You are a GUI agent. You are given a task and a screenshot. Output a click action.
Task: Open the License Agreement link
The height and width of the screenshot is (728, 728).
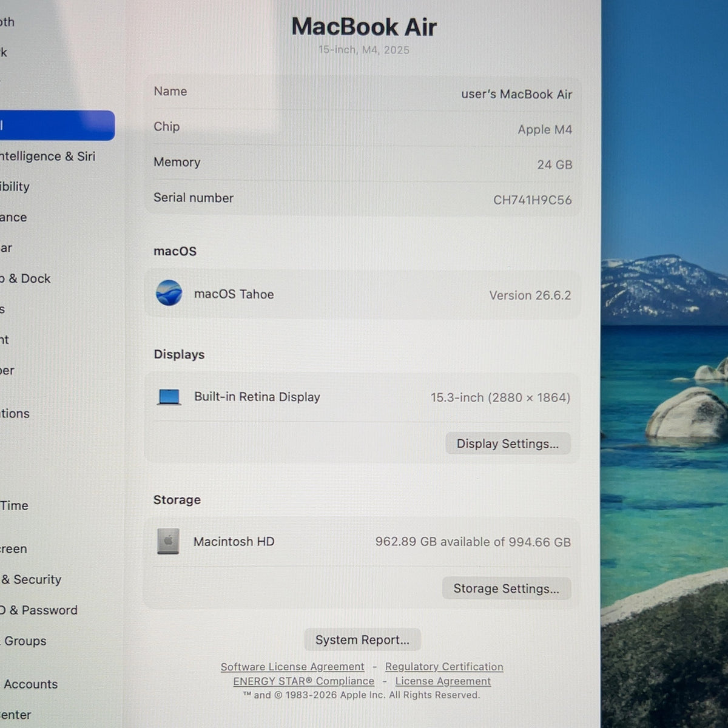[x=443, y=681]
